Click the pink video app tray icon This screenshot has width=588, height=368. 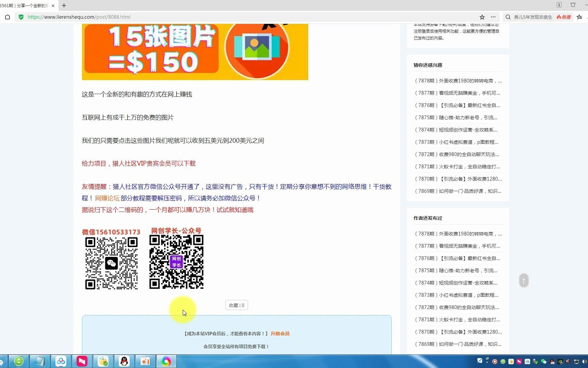[x=519, y=362]
